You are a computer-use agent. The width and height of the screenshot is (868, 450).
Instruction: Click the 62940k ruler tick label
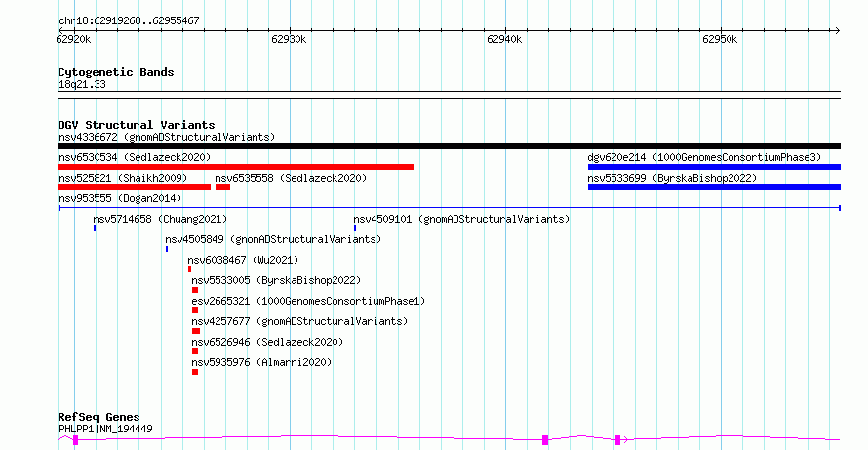click(x=504, y=40)
